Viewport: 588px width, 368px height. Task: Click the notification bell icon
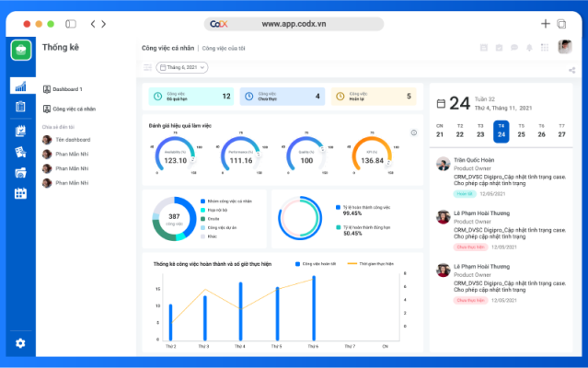529,48
